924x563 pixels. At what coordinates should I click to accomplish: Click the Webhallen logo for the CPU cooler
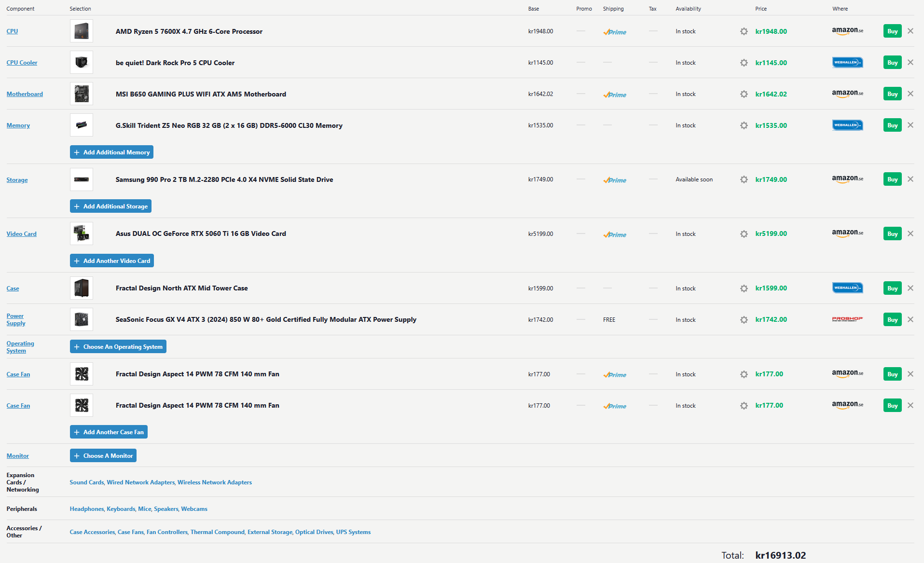pos(848,62)
